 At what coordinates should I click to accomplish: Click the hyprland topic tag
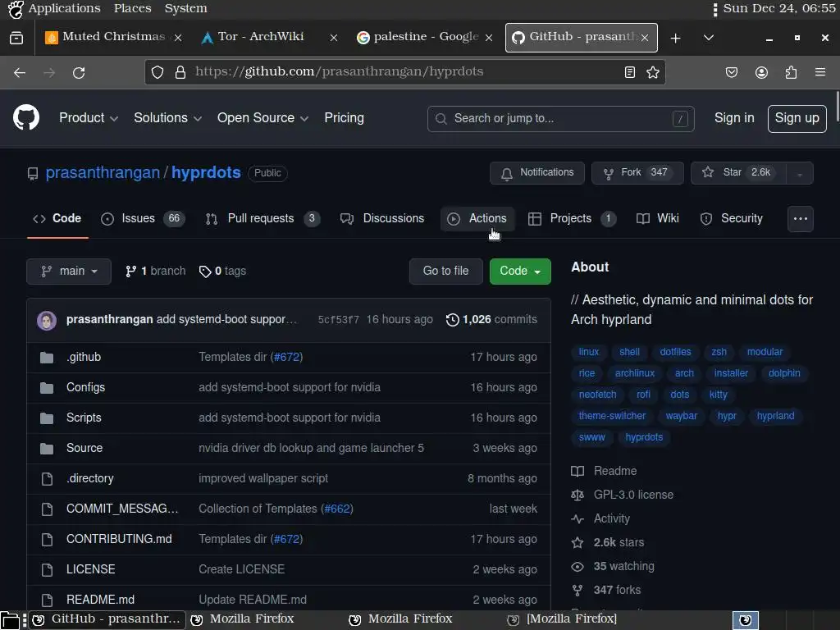(x=775, y=416)
